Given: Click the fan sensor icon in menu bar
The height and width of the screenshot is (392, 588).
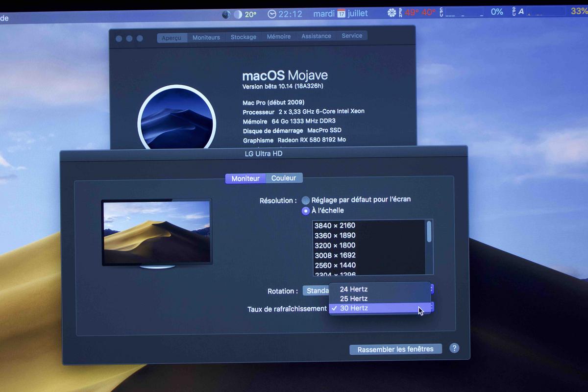Looking at the screenshot, I should click(392, 12).
